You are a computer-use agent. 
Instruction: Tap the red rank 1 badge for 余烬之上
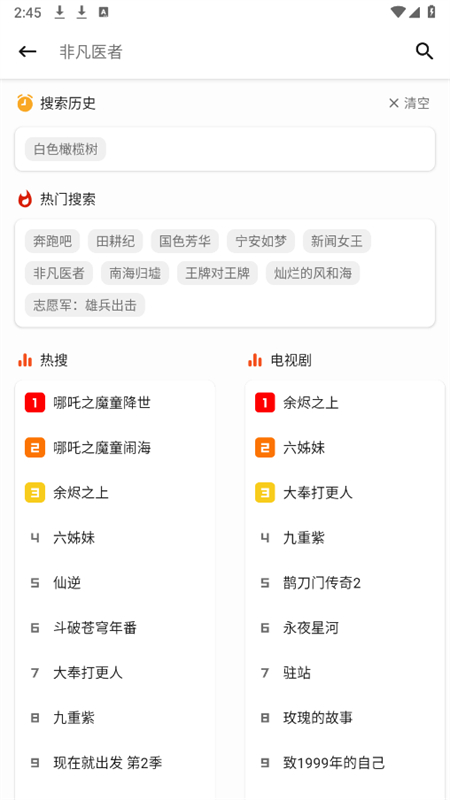click(265, 403)
